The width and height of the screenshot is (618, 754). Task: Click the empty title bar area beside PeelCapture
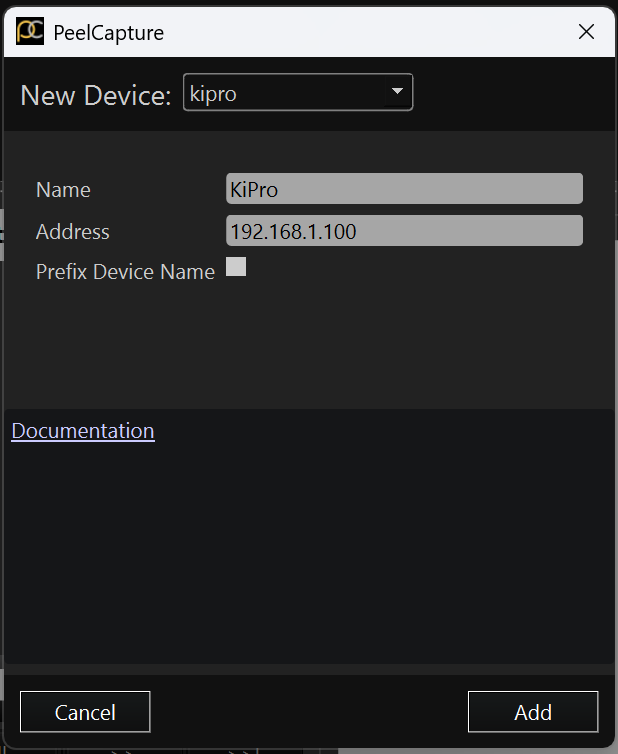point(366,32)
